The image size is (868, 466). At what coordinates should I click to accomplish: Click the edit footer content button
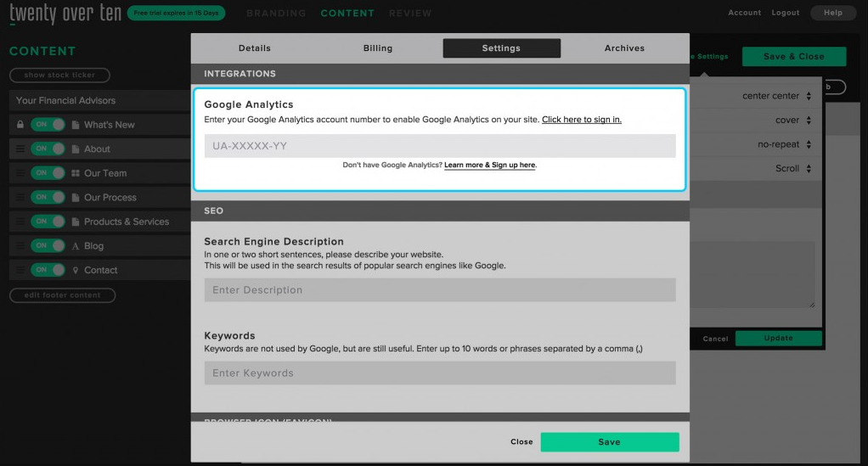(x=63, y=295)
